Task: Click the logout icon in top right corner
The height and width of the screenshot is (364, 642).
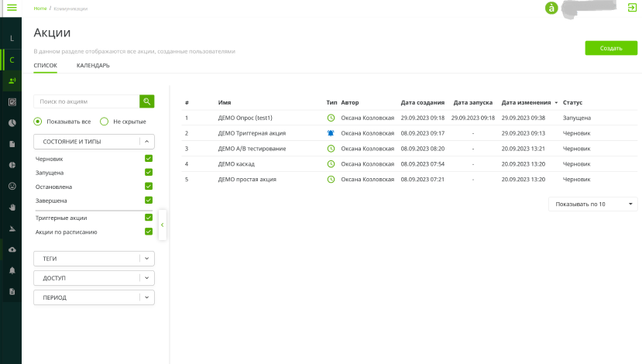Action: click(631, 8)
